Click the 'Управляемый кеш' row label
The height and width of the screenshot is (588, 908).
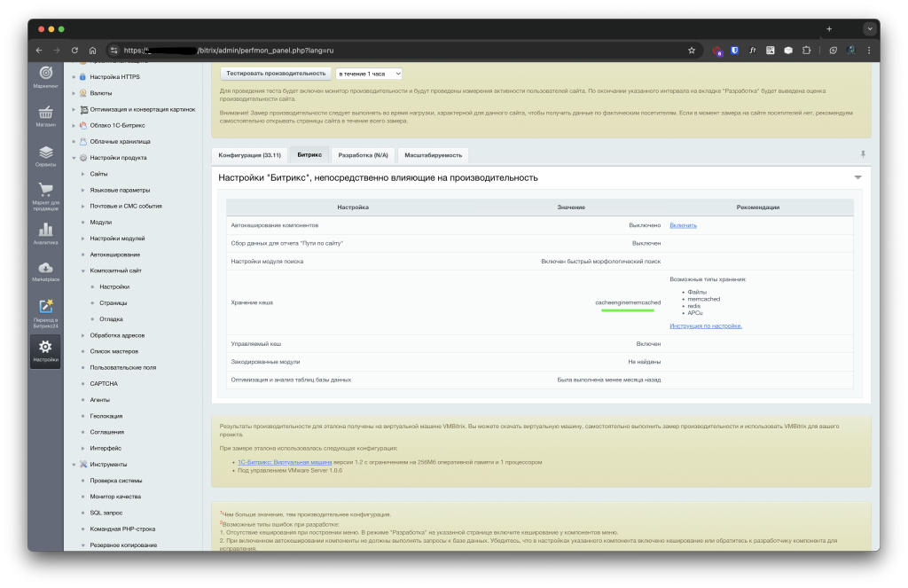click(x=256, y=344)
